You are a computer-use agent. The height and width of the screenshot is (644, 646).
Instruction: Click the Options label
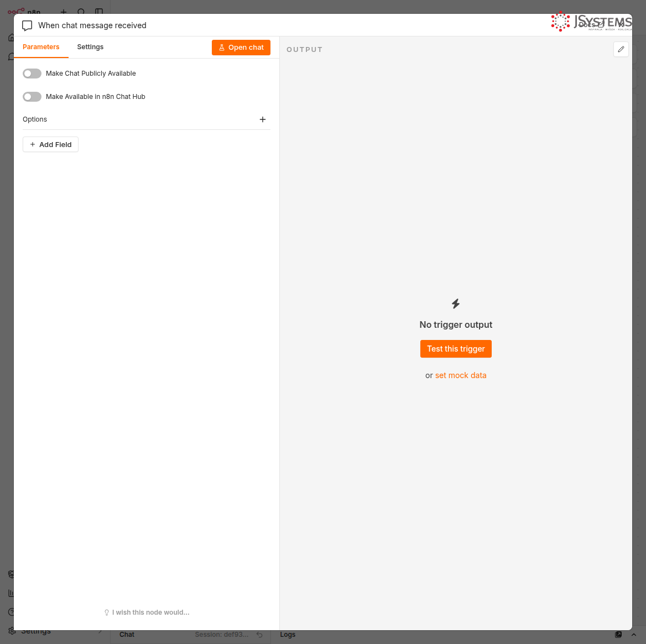point(35,119)
